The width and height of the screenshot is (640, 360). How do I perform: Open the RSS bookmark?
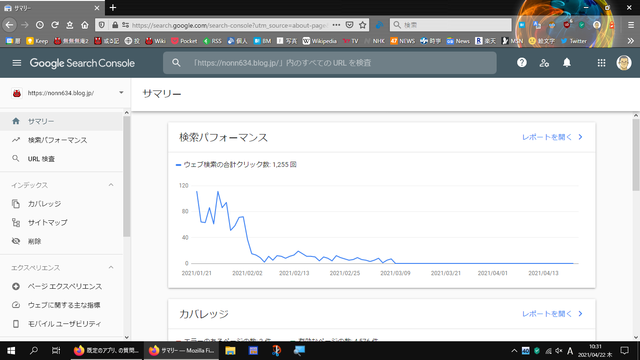(212, 41)
